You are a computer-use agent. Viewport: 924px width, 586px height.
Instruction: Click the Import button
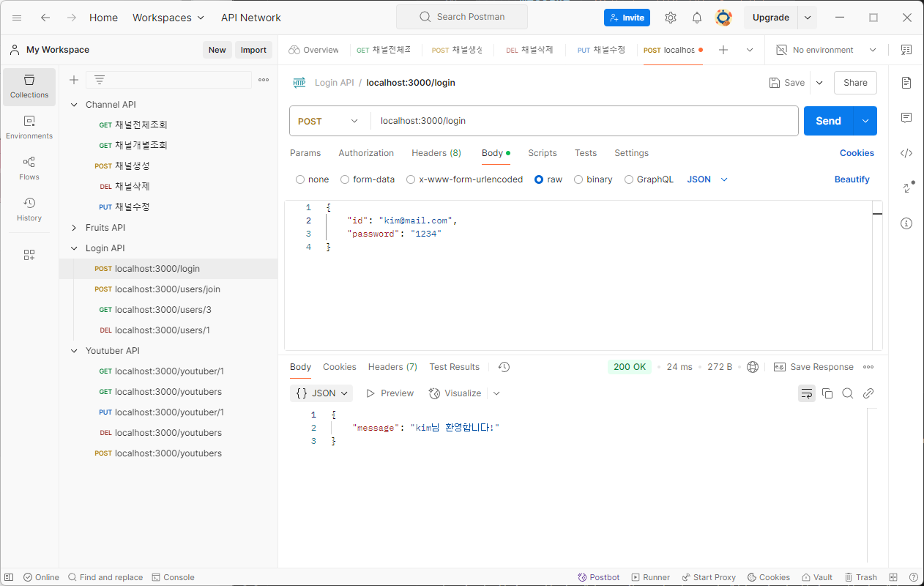(253, 50)
